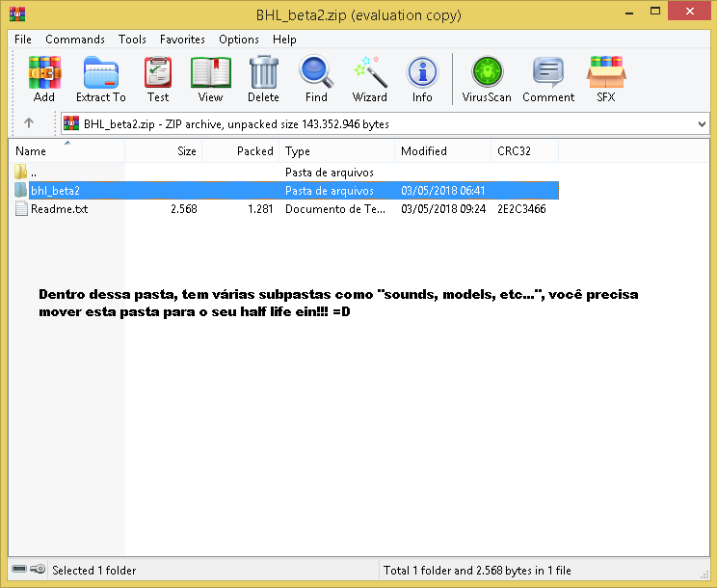Click archive icon in the address bar

point(71,123)
